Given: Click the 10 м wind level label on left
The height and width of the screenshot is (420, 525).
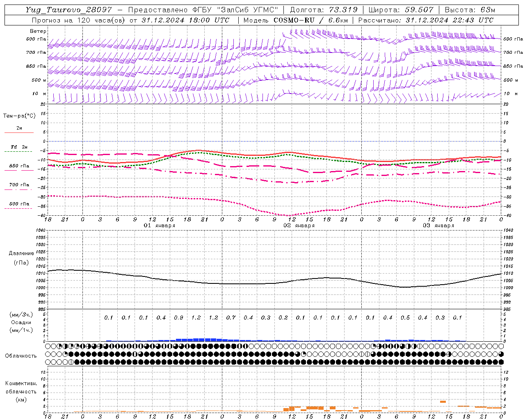Looking at the screenshot, I should (x=39, y=94).
